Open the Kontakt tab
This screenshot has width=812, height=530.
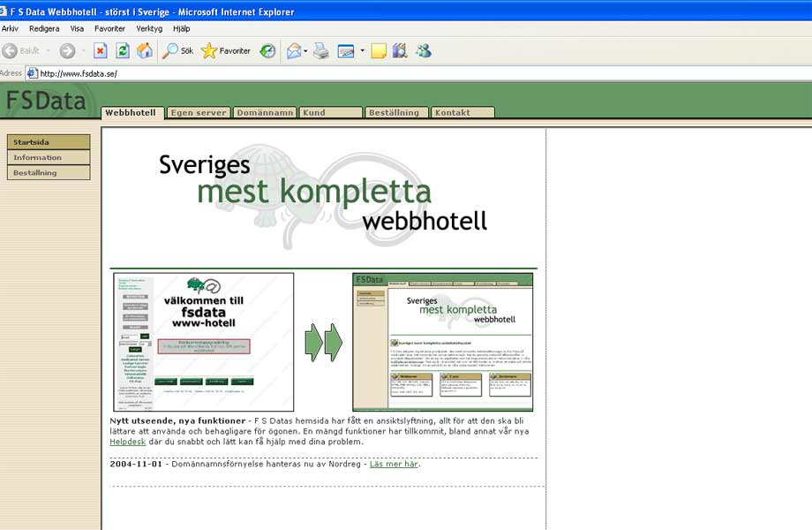(x=462, y=112)
